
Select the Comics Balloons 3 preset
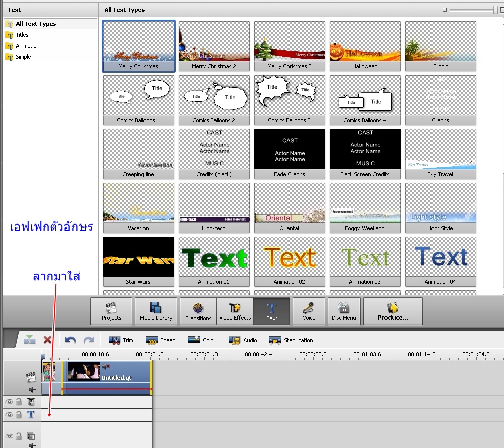click(x=290, y=100)
